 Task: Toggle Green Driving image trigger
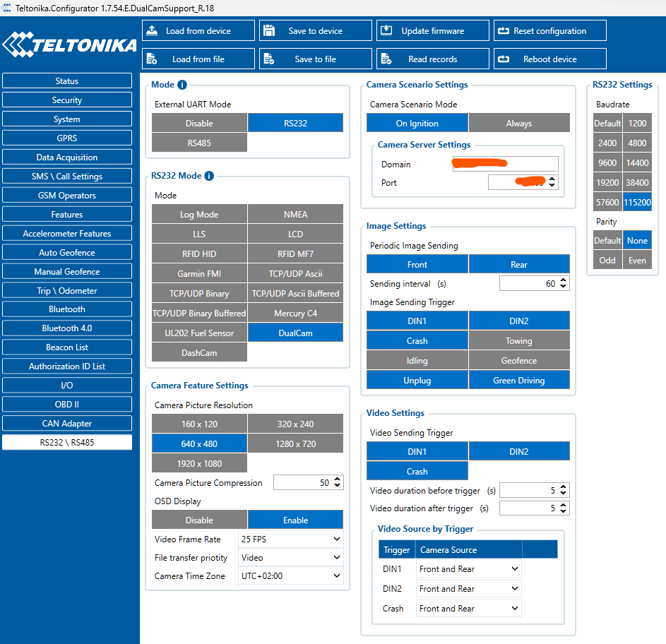pyautogui.click(x=519, y=381)
